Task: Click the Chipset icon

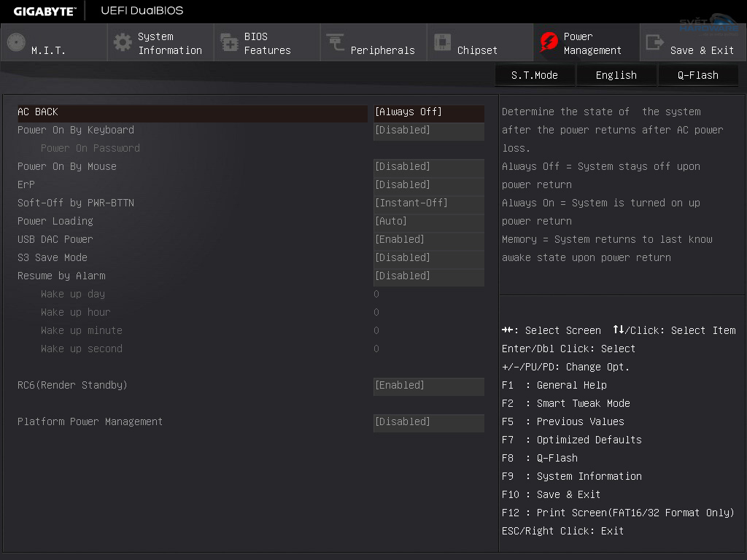Action: tap(442, 42)
